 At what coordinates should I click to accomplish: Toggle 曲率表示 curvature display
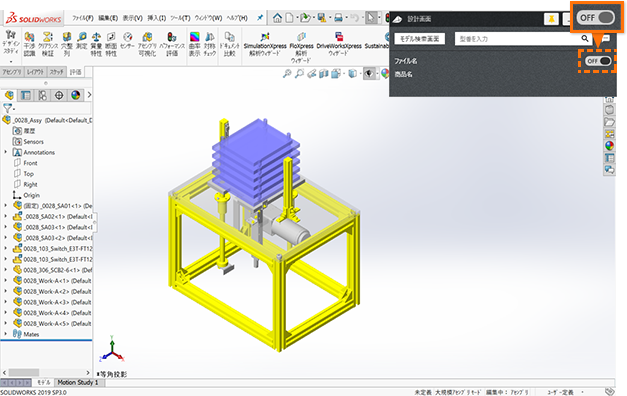(x=195, y=44)
